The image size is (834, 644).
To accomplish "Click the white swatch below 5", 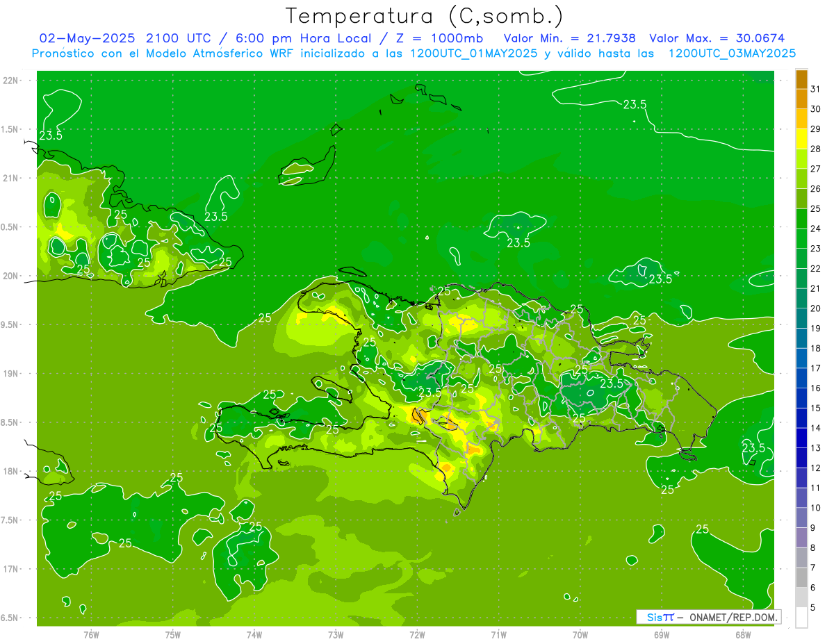I will tap(801, 617).
